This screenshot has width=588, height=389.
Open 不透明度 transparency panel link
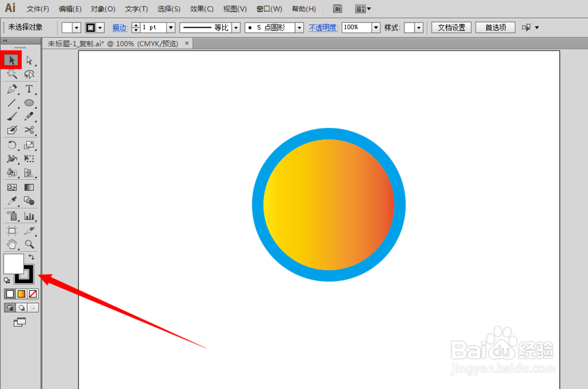[x=323, y=28]
